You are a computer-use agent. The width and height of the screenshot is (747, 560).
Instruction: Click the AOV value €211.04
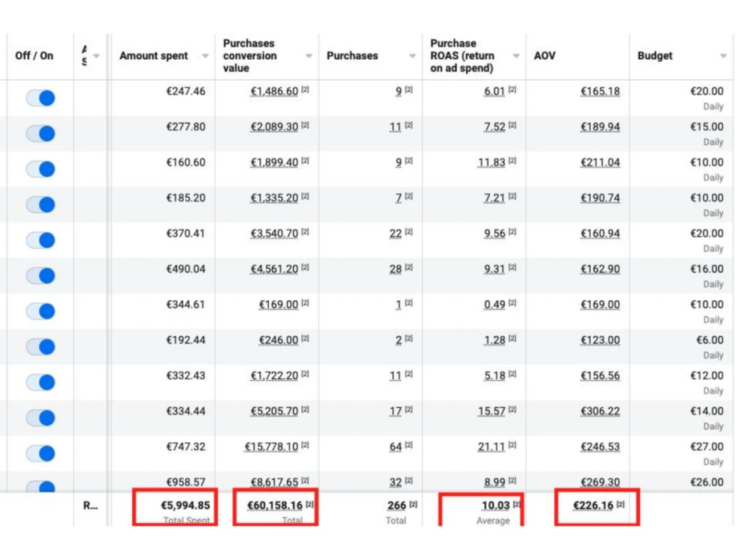coord(601,163)
